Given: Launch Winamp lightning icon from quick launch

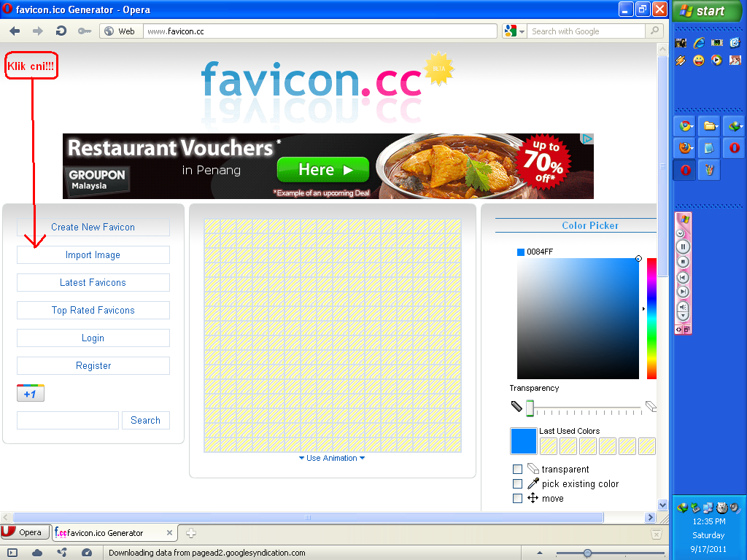Looking at the screenshot, I should (x=681, y=61).
